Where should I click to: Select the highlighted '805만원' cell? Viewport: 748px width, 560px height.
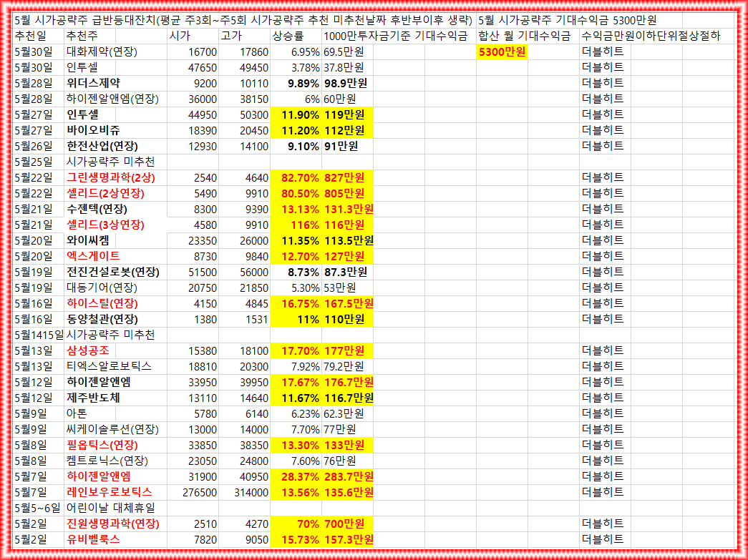click(x=347, y=193)
